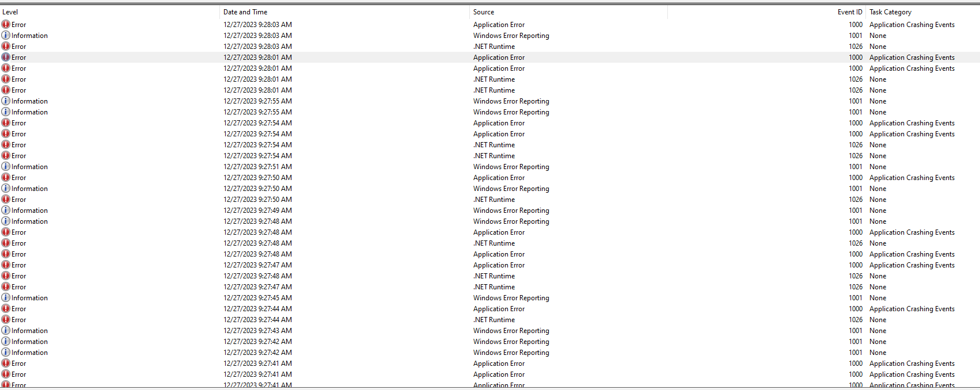This screenshot has width=980, height=390.
Task: Click error icon of the highlighted 9:28:01 Application Error row
Action: coord(6,58)
